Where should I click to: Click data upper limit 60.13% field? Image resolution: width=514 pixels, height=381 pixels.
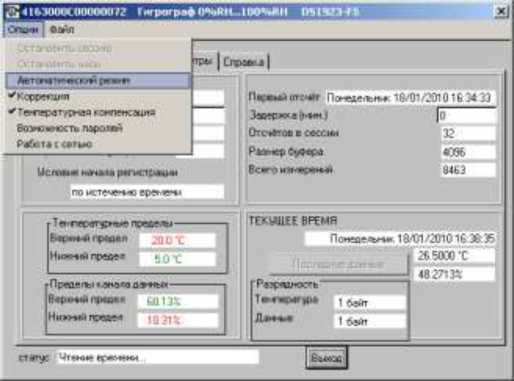pyautogui.click(x=178, y=302)
